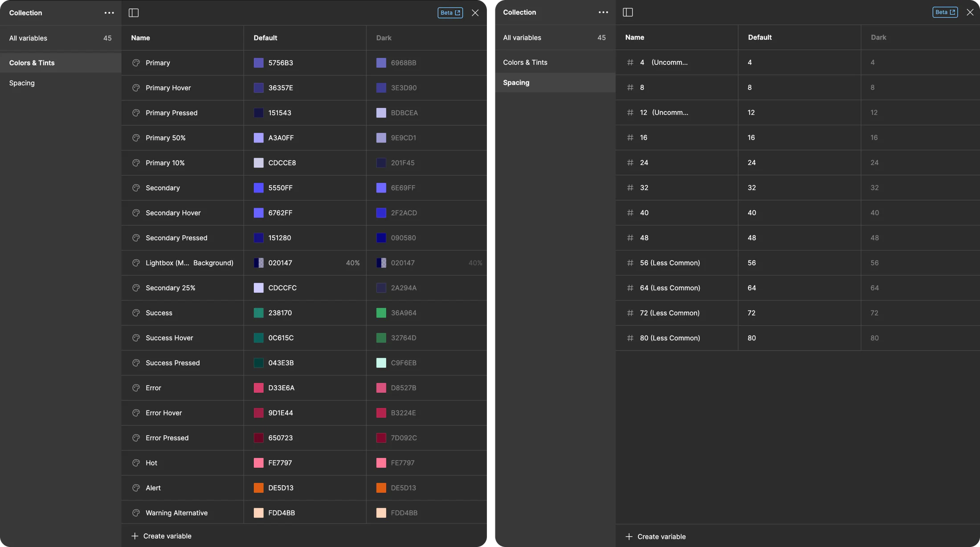980x547 pixels.
Task: Click the color palette icon beside Secondary
Action: (136, 188)
